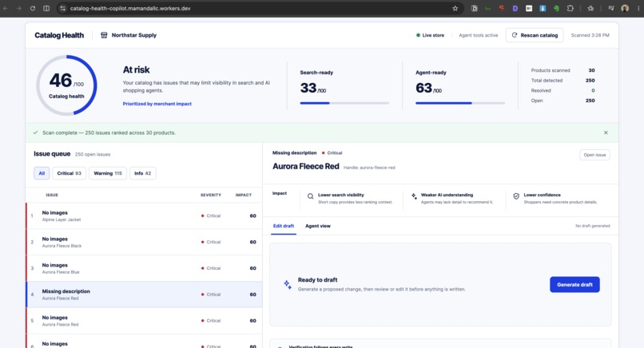Click the Agent tools active status text
This screenshot has width=644, height=348.
tap(478, 35)
